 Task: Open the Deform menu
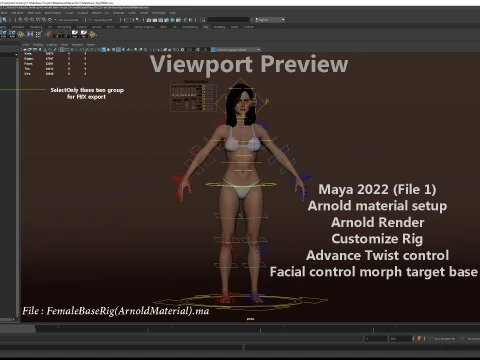point(96,13)
